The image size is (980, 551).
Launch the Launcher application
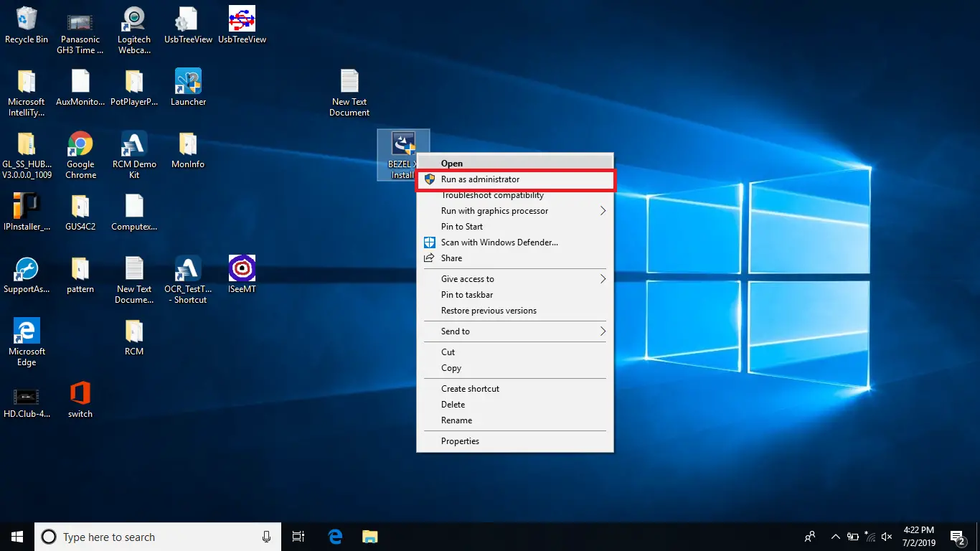pos(188,81)
